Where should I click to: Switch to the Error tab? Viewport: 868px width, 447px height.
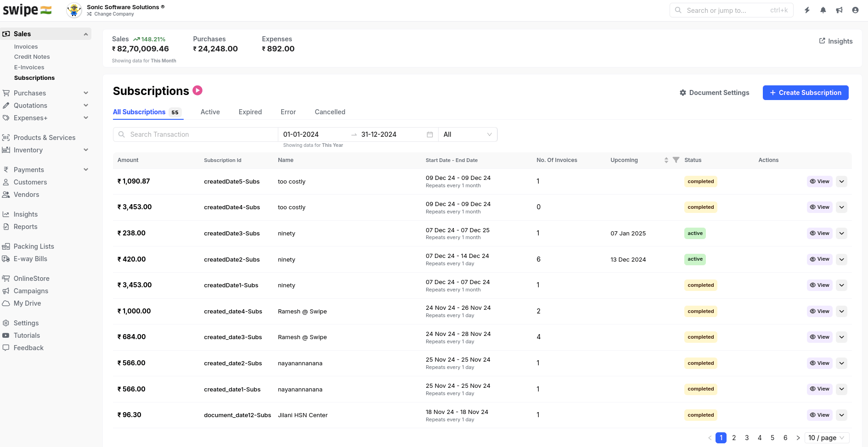288,112
